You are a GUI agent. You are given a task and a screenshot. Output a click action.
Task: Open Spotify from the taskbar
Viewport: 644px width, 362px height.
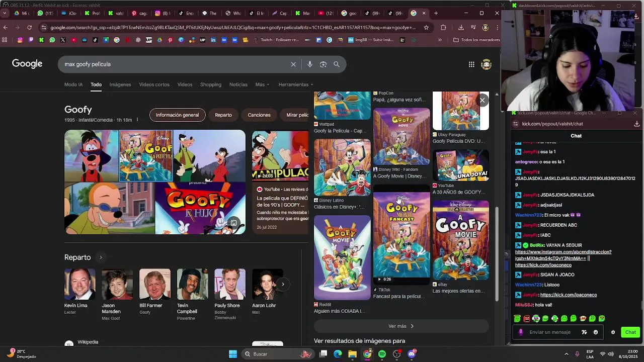coord(382,354)
